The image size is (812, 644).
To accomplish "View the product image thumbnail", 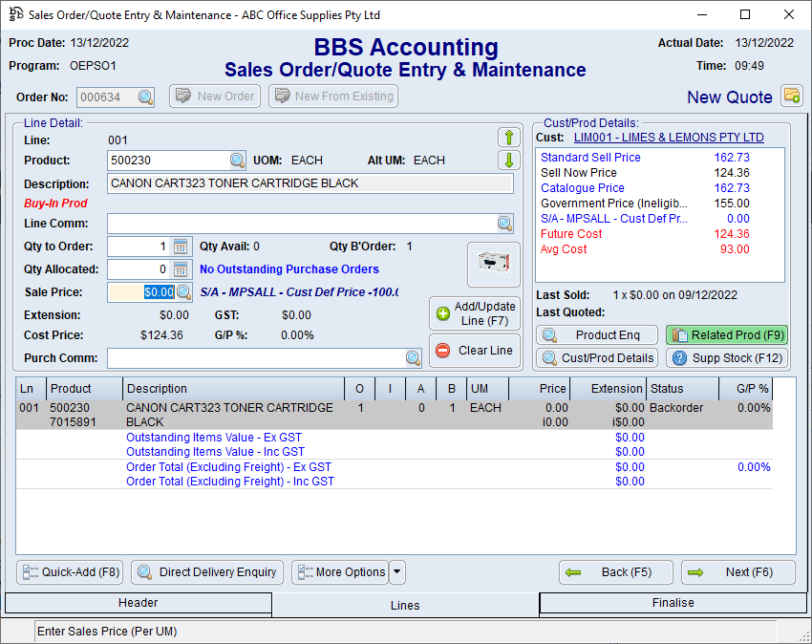I will [x=493, y=265].
